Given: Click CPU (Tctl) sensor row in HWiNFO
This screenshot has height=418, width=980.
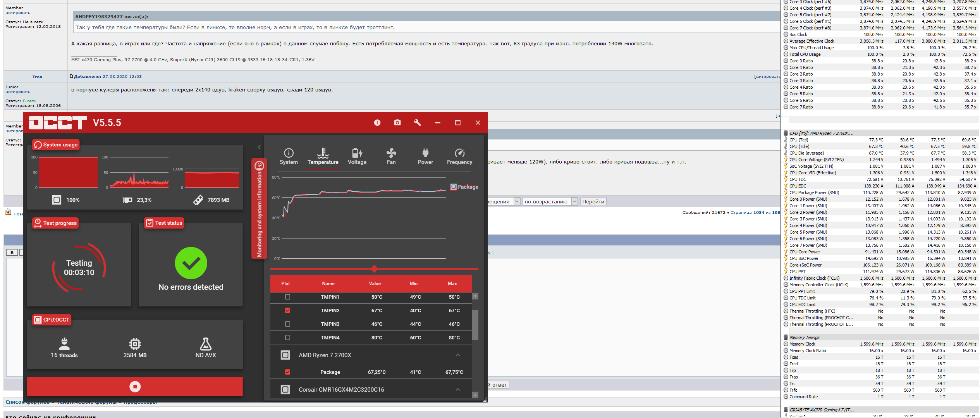Looking at the screenshot, I should click(x=880, y=140).
